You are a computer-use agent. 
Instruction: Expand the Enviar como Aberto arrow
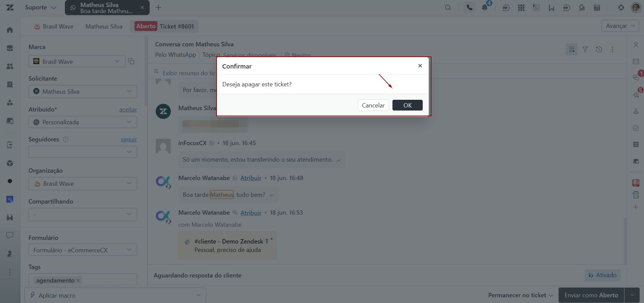pyautogui.click(x=632, y=295)
